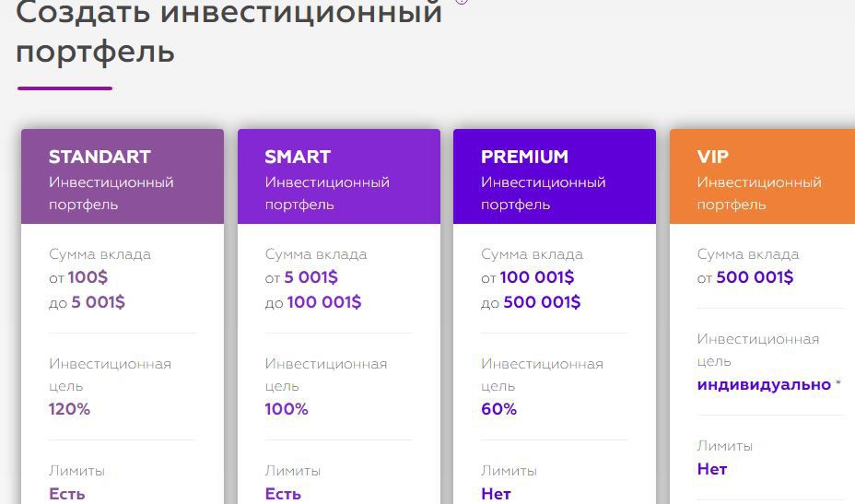
Task: Click the 60% investment goal in PREMIUM card
Action: [498, 409]
